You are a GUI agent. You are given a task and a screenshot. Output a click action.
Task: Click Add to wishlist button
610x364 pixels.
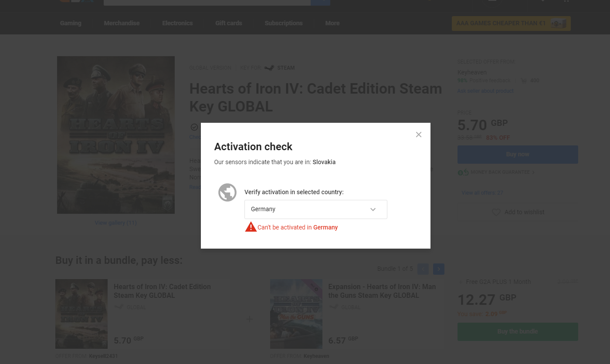(518, 212)
